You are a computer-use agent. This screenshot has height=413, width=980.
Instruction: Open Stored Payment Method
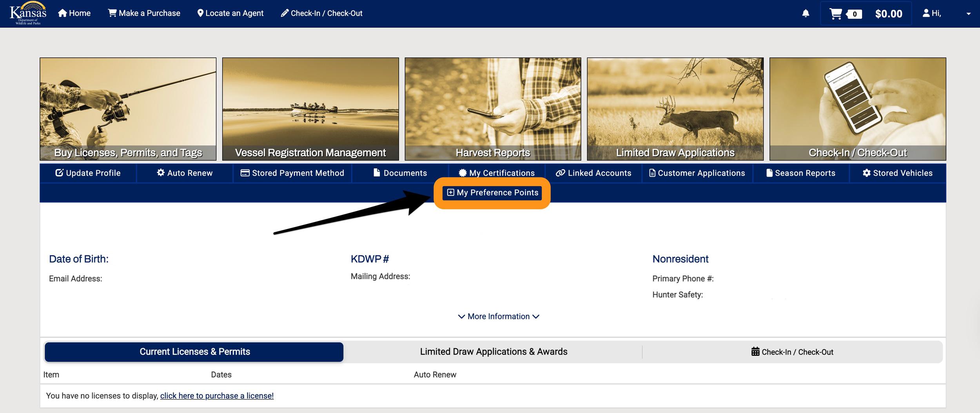click(292, 173)
